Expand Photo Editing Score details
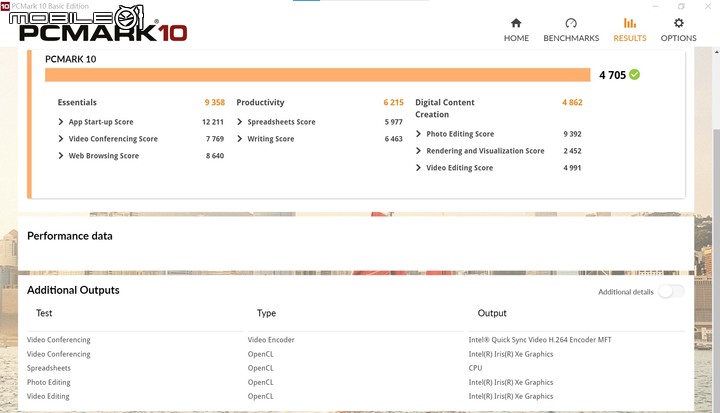Image resolution: width=720 pixels, height=413 pixels. (418, 134)
